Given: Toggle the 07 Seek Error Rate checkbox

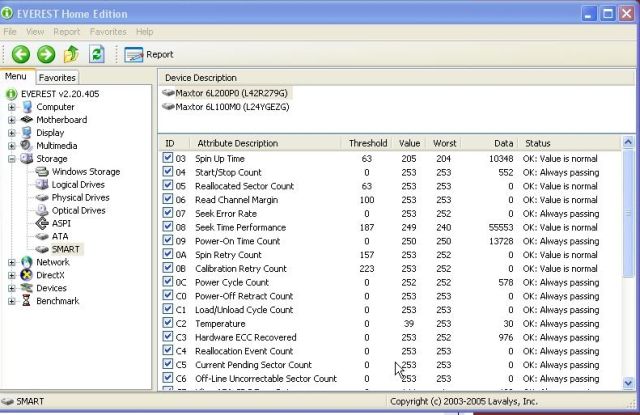Looking at the screenshot, I should point(167,213).
